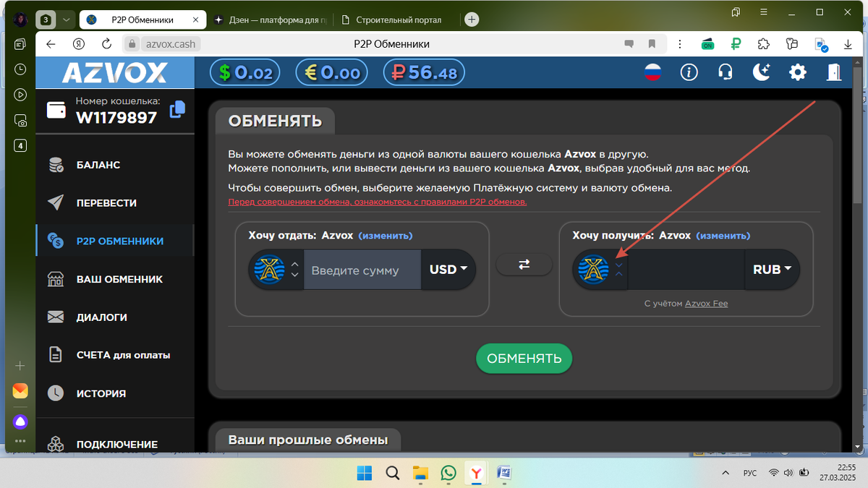868x488 pixels.
Task: Open the USD currency dropdown
Action: tap(448, 270)
